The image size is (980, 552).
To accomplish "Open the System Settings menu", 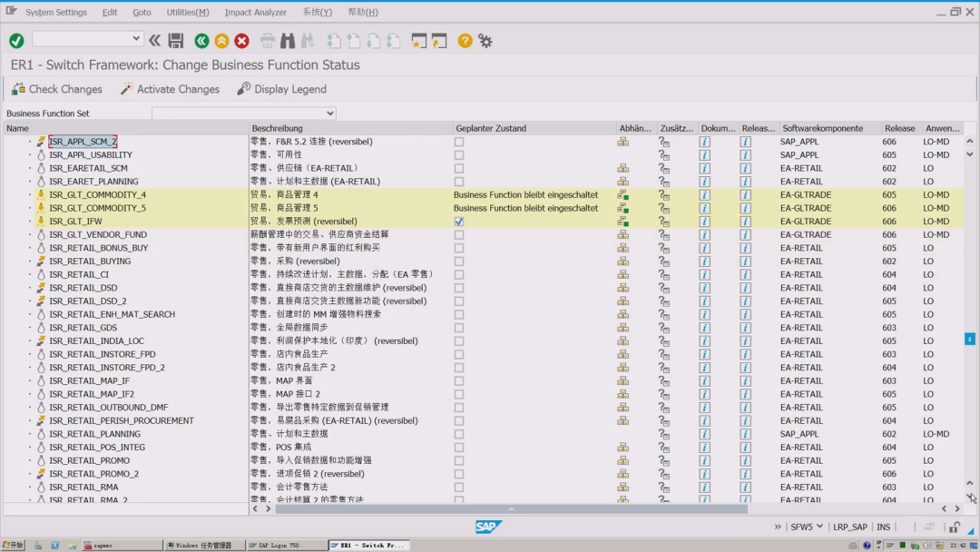I will click(56, 12).
